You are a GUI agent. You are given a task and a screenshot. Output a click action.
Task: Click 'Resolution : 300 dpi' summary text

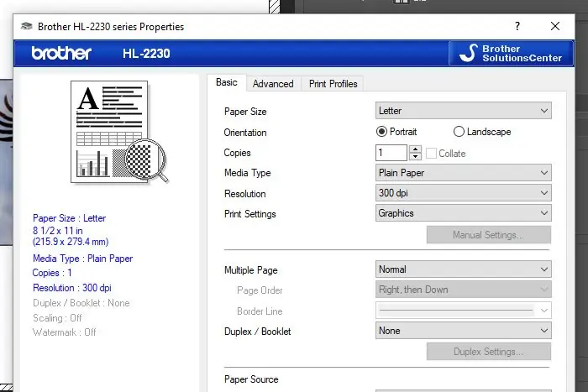(x=72, y=288)
